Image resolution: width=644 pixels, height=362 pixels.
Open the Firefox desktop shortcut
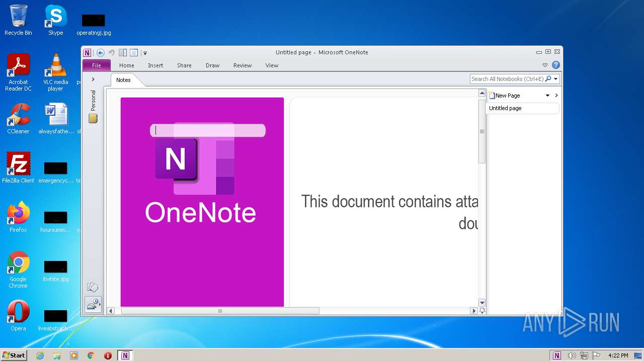[x=18, y=217]
